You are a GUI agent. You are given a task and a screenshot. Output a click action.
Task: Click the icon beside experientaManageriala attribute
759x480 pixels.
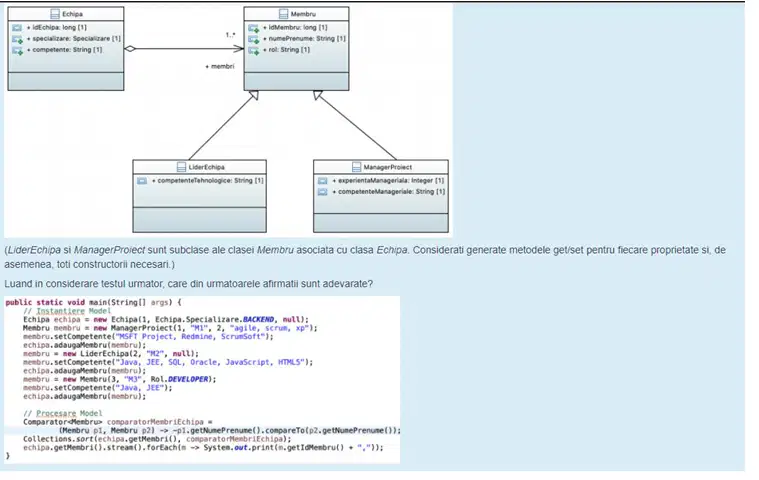pos(322,181)
